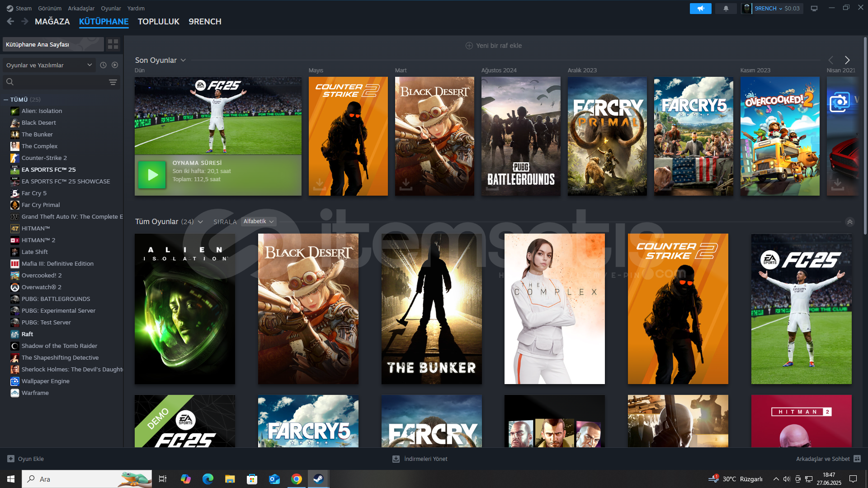Open Microsoft Edge from the taskbar
The width and height of the screenshot is (868, 488).
208,479
